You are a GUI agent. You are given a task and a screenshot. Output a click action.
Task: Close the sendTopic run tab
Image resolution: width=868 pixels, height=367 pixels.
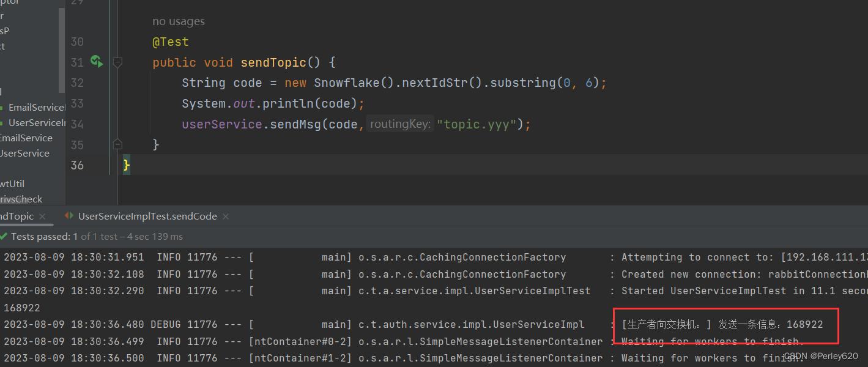coord(42,217)
